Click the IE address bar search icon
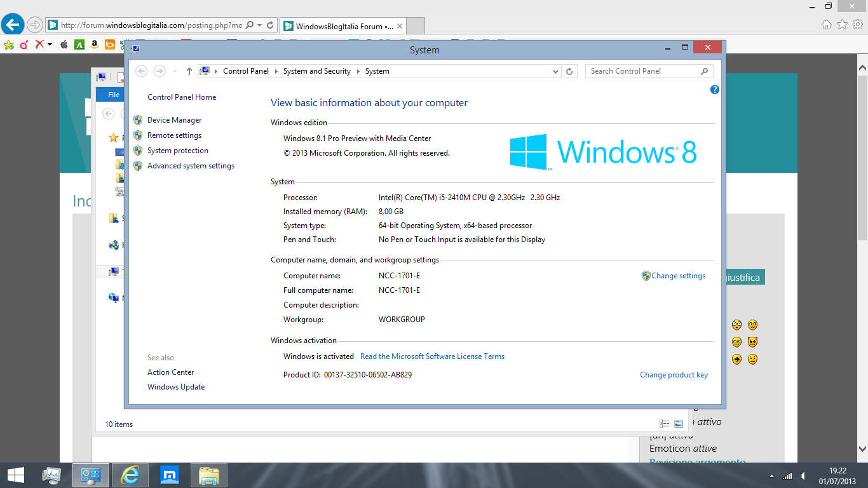This screenshot has height=488, width=868. click(x=250, y=25)
